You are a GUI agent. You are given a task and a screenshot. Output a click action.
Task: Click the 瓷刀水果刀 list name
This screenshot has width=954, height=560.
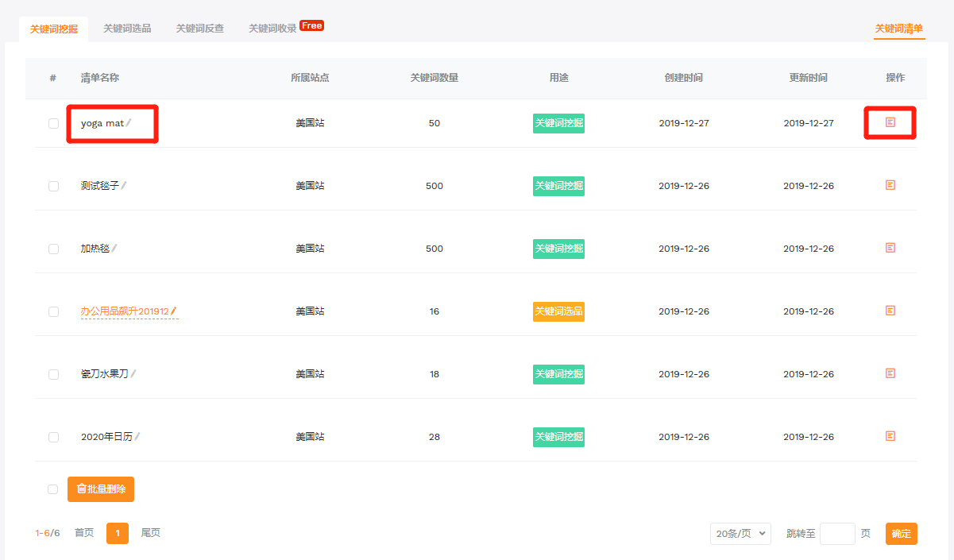click(x=105, y=374)
